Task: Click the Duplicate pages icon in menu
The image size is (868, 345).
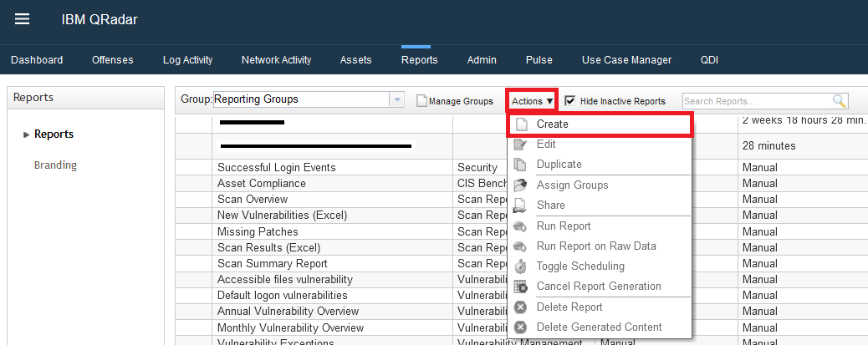Action: pyautogui.click(x=520, y=165)
